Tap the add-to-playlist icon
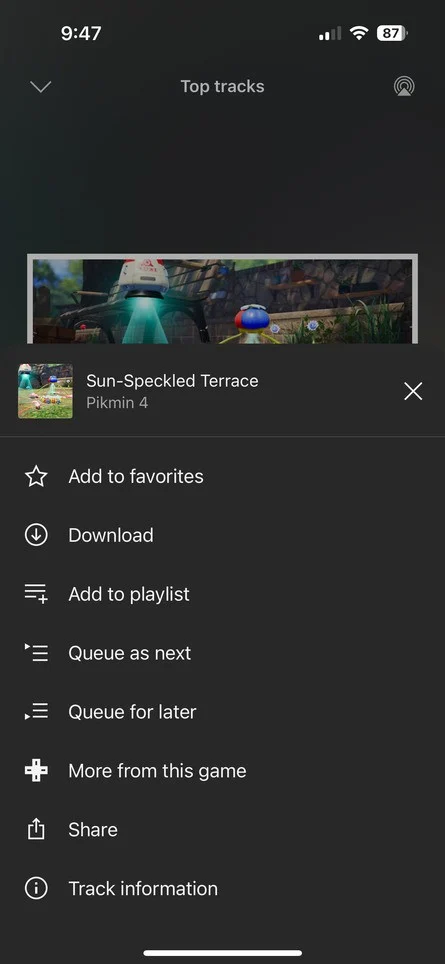This screenshot has width=445, height=964. (x=36, y=594)
